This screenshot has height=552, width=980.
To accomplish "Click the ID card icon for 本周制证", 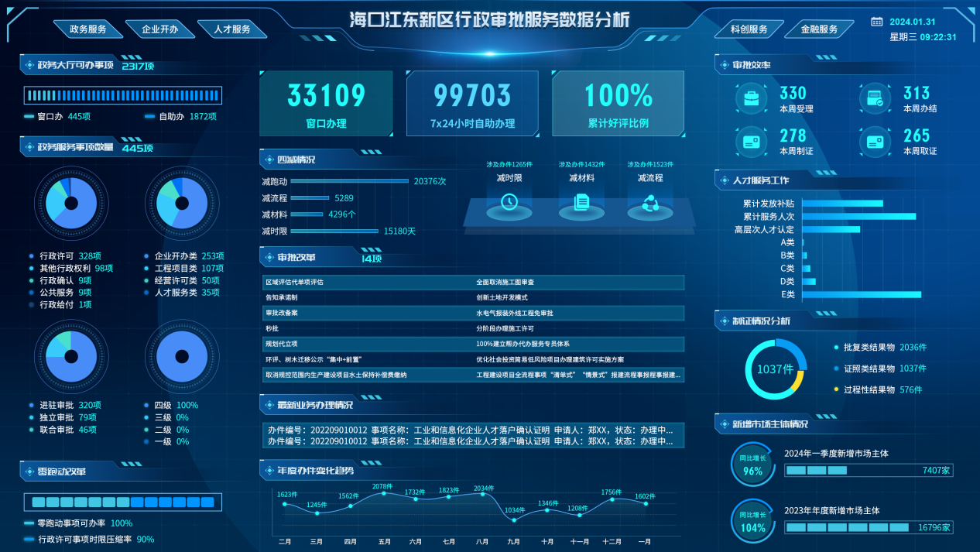I will tap(751, 142).
